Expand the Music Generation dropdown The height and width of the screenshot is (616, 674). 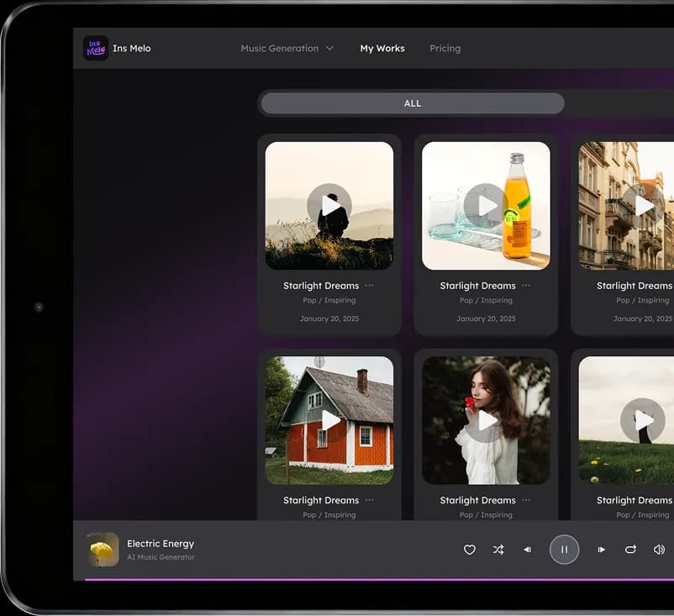pyautogui.click(x=287, y=48)
